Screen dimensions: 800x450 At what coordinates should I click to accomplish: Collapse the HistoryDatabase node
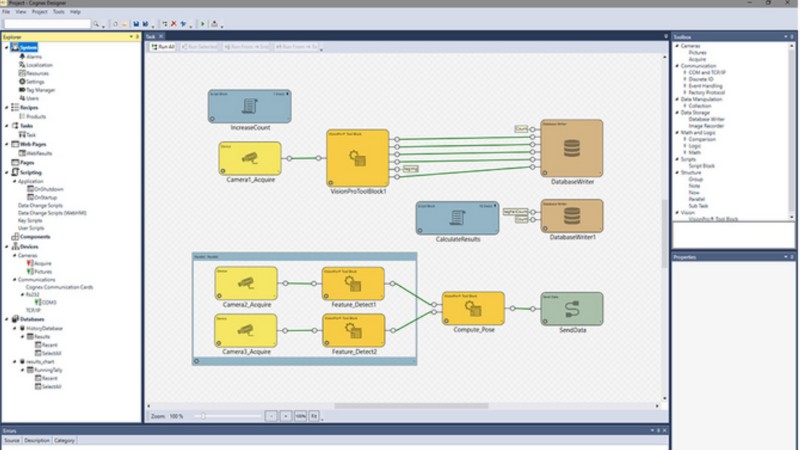tap(15, 329)
